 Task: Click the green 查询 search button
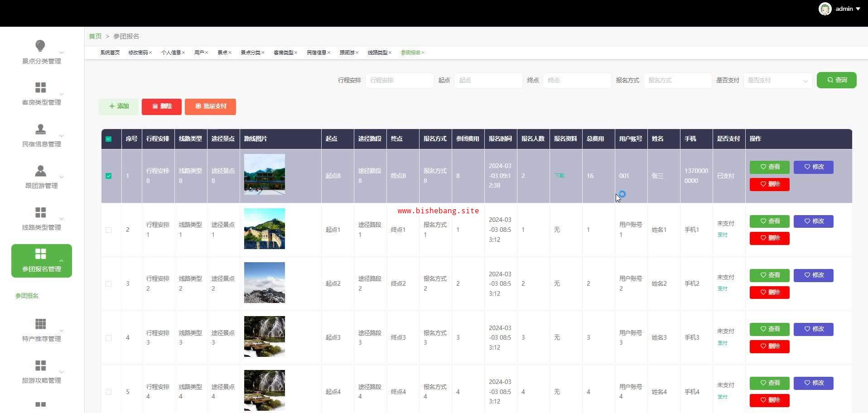tap(836, 80)
